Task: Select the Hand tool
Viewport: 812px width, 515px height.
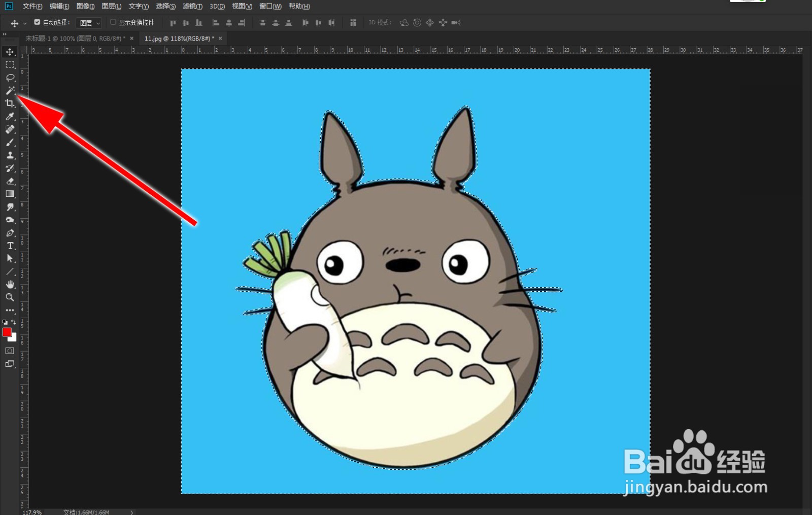Action: click(x=10, y=284)
